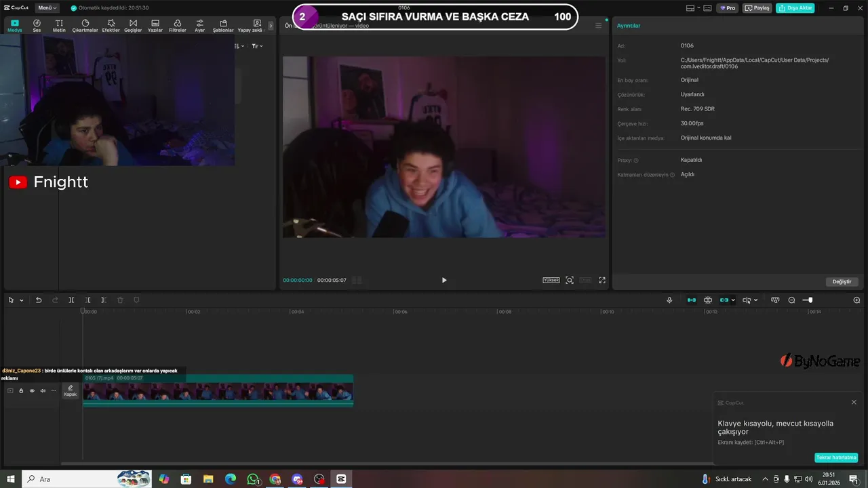The image size is (868, 488).
Task: Open media filter dropdown
Action: pyautogui.click(x=257, y=46)
